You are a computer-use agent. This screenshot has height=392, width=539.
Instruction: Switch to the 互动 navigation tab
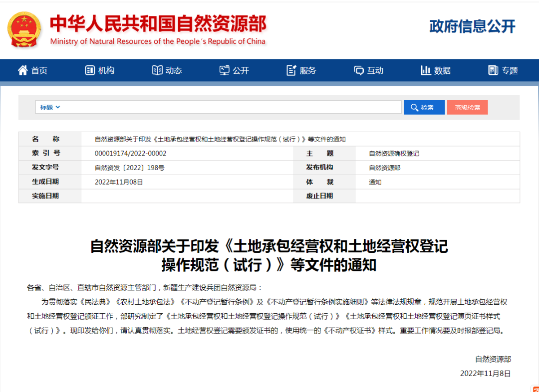(368, 70)
